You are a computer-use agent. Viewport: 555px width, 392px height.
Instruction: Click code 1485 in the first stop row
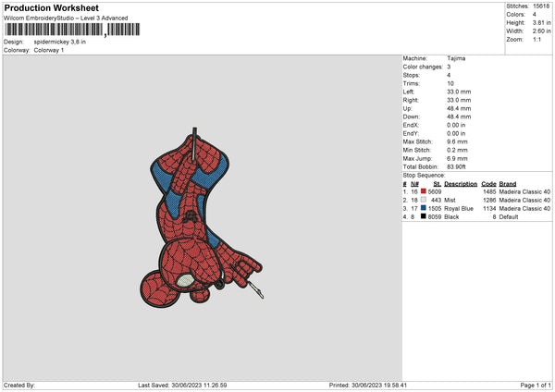pos(489,191)
